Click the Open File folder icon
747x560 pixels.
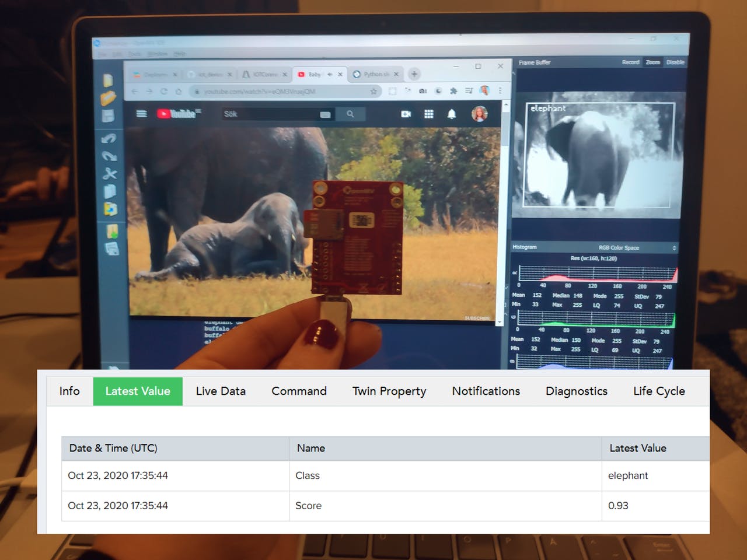click(x=109, y=98)
